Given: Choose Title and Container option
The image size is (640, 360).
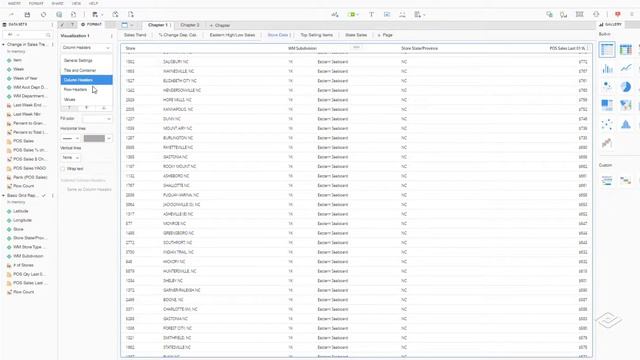Looking at the screenshot, I should point(87,70).
